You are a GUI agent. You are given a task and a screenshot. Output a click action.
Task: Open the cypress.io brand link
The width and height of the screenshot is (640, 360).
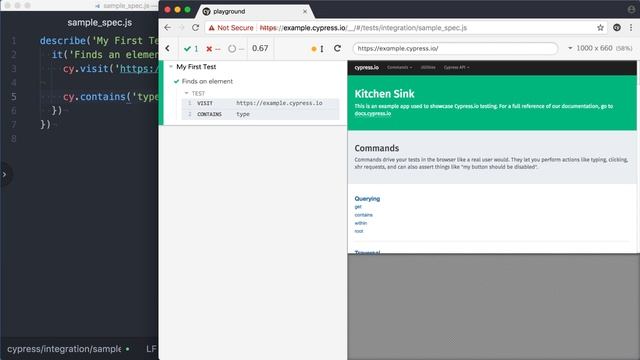[x=367, y=67]
